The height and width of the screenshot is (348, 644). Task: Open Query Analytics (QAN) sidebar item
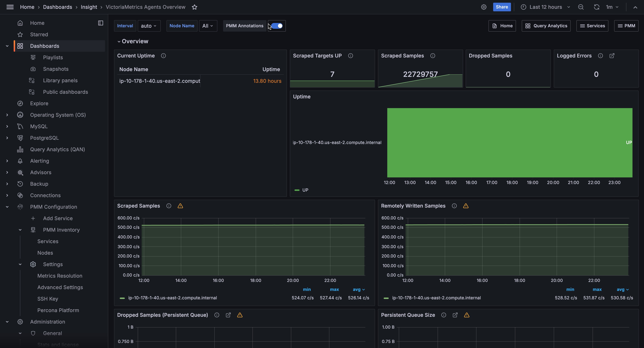coord(57,149)
